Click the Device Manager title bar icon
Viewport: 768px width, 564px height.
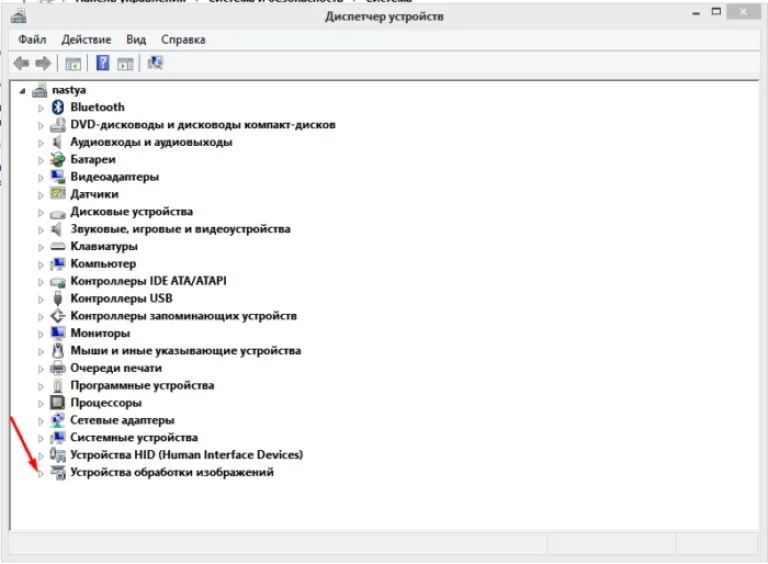[19, 17]
